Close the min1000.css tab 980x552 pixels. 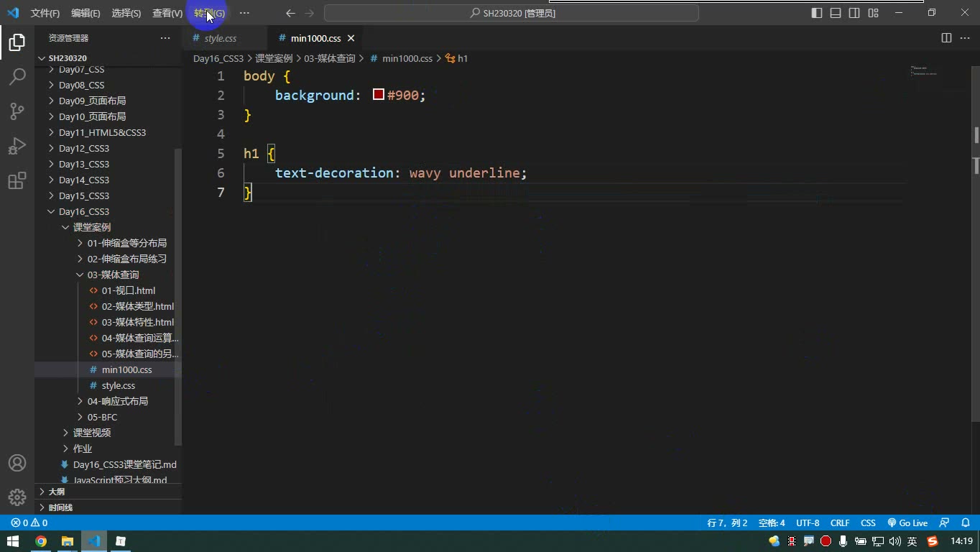(x=351, y=38)
